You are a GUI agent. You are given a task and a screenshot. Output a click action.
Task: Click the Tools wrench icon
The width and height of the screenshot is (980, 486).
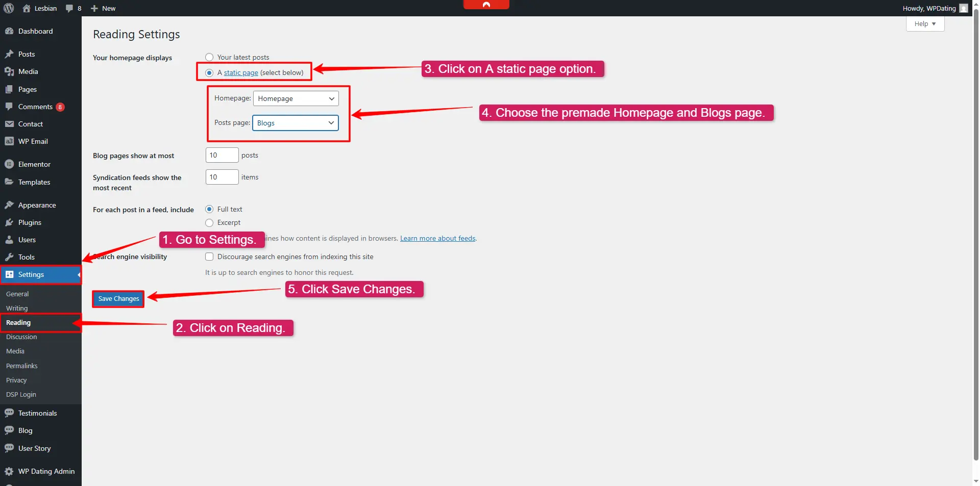click(x=9, y=257)
